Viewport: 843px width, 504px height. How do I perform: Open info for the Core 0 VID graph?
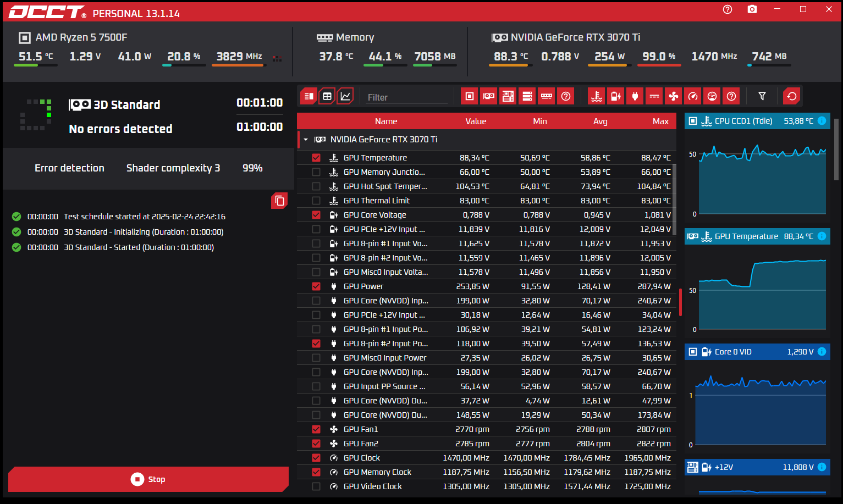click(x=822, y=352)
